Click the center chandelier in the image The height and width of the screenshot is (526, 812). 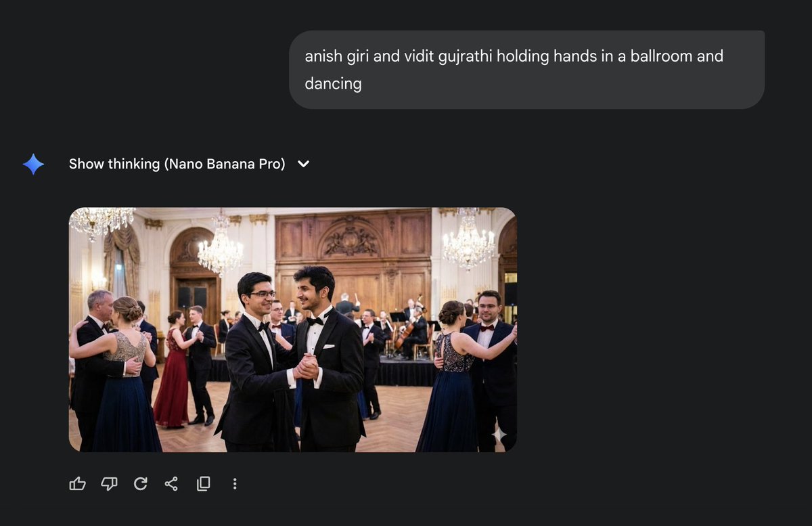click(220, 250)
